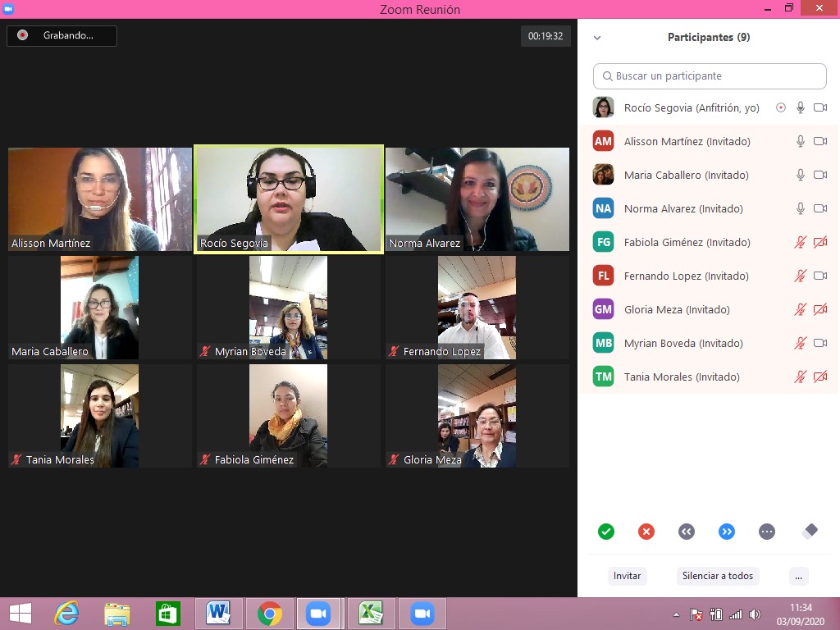The height and width of the screenshot is (630, 840).
Task: Click the volume speaker tray icon
Action: 755,614
